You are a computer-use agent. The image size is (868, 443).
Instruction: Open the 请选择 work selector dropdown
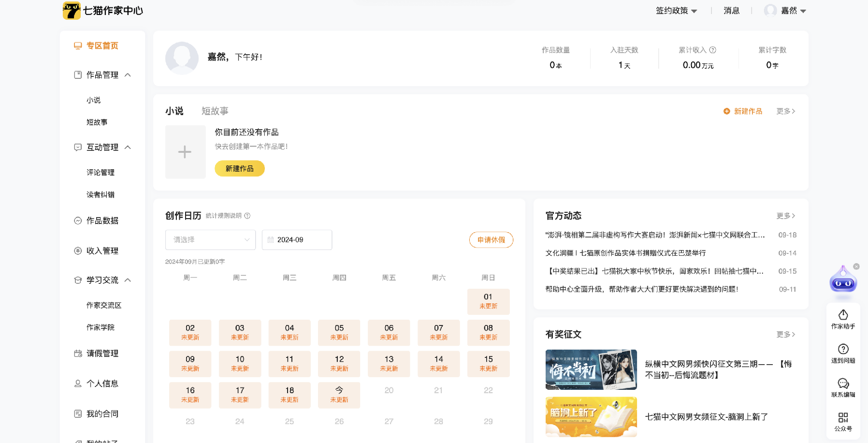(210, 240)
